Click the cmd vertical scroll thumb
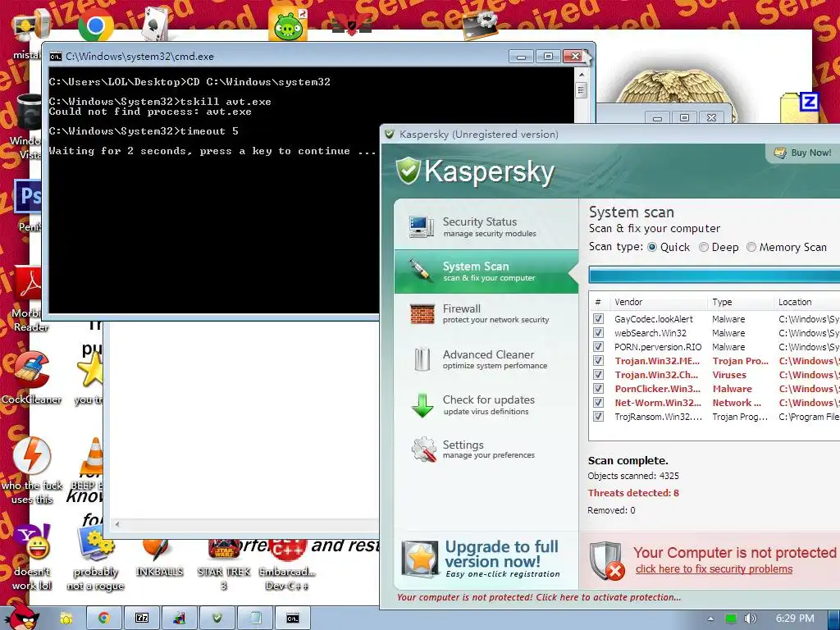This screenshot has width=840, height=630. click(582, 89)
